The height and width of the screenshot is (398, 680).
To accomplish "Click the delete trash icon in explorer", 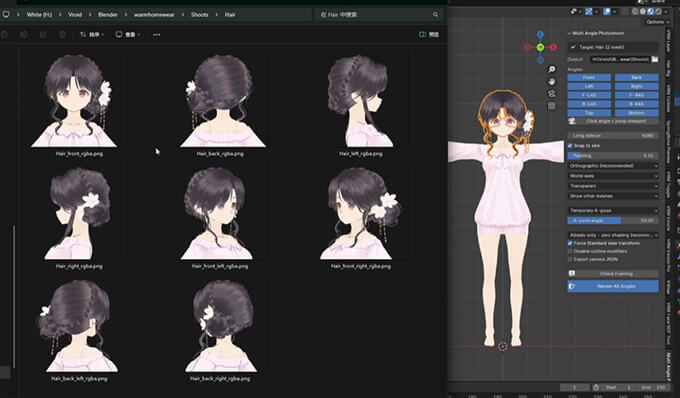I will pyautogui.click(x=62, y=34).
